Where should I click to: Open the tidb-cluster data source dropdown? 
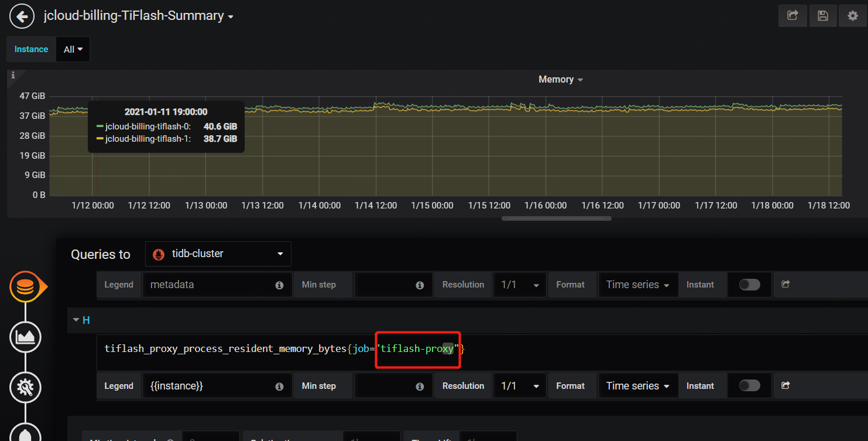tap(218, 254)
